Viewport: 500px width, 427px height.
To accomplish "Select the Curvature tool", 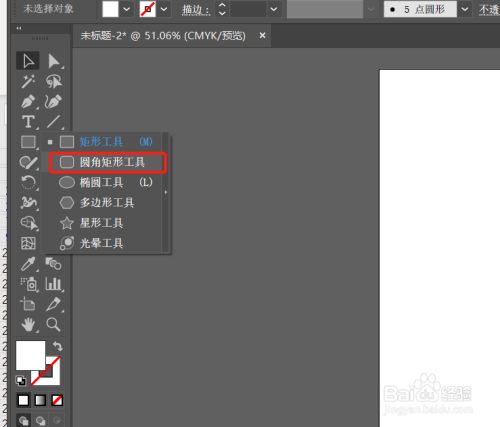I will (54, 102).
